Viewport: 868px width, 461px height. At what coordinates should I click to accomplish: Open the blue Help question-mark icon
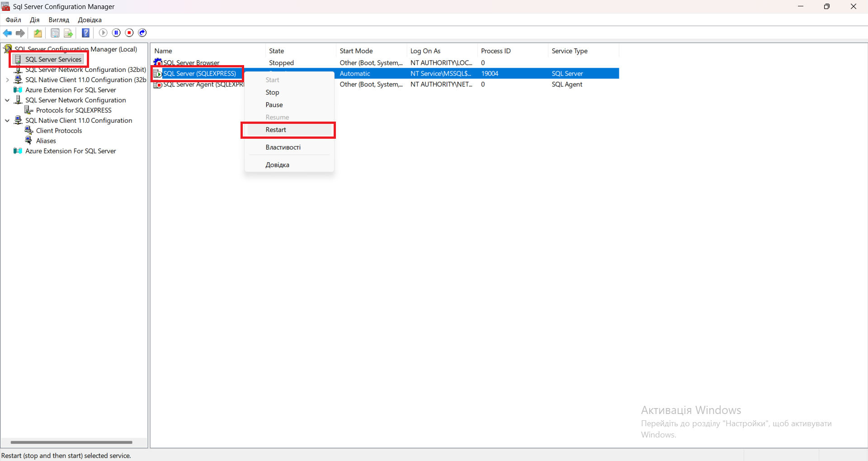coord(85,33)
